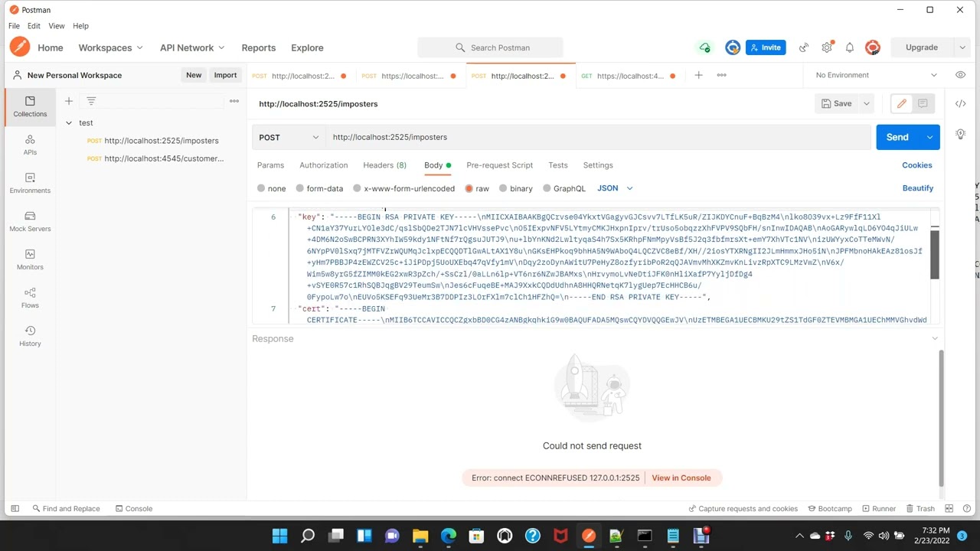This screenshot has width=980, height=551.
Task: Click the lightbulb info icon
Action: [x=960, y=135]
